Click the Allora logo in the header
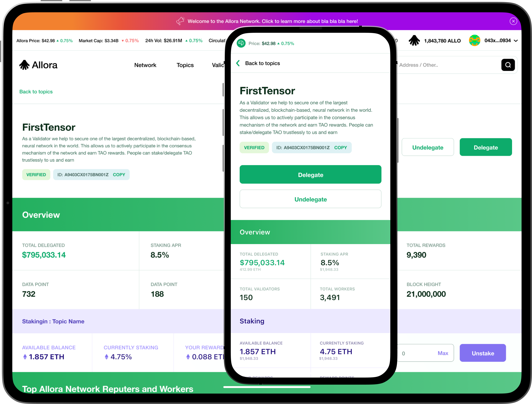The image size is (532, 404). click(39, 65)
